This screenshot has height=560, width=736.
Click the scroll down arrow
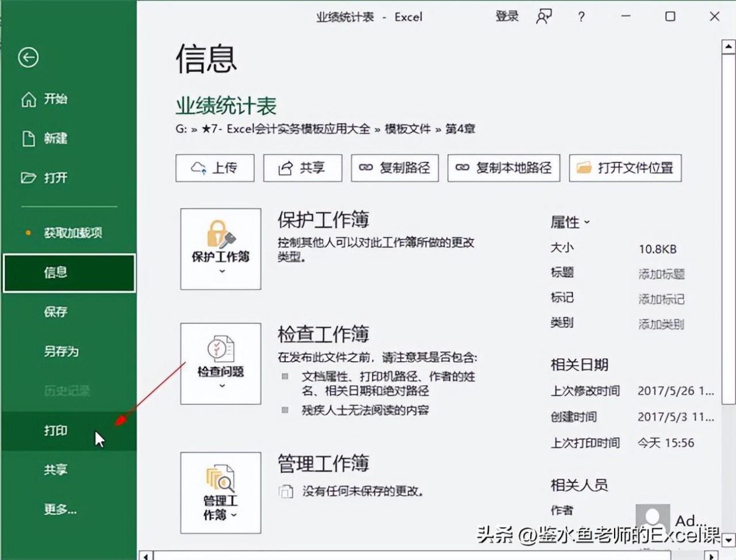[728, 541]
